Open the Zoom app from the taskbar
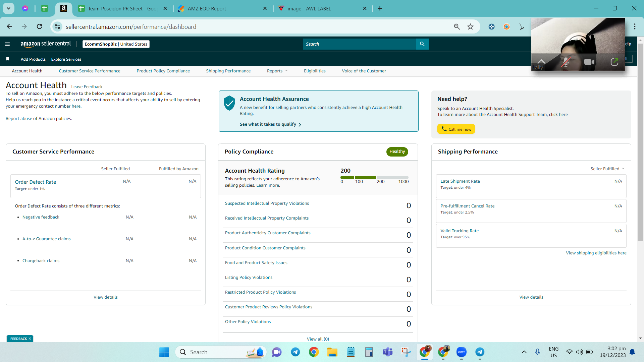The width and height of the screenshot is (644, 362). 462,352
